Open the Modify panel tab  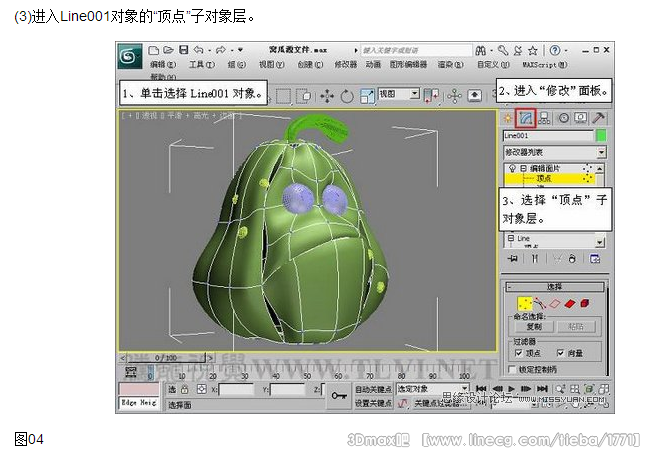pos(525,118)
